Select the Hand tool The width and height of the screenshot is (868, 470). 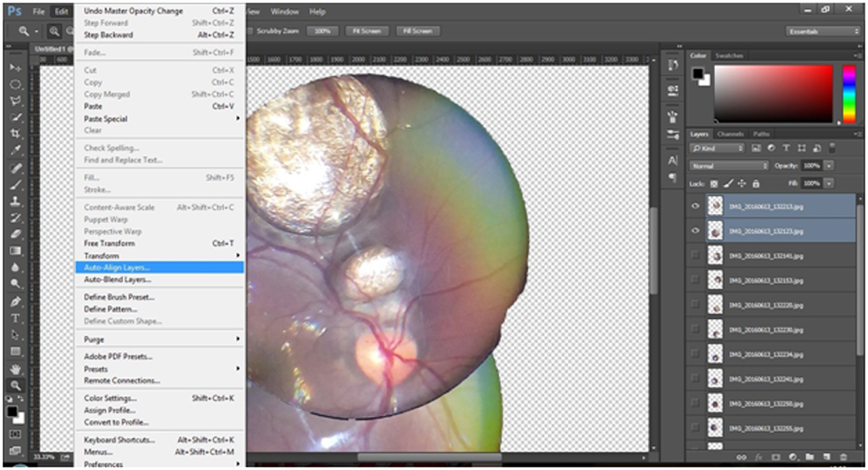[x=15, y=368]
